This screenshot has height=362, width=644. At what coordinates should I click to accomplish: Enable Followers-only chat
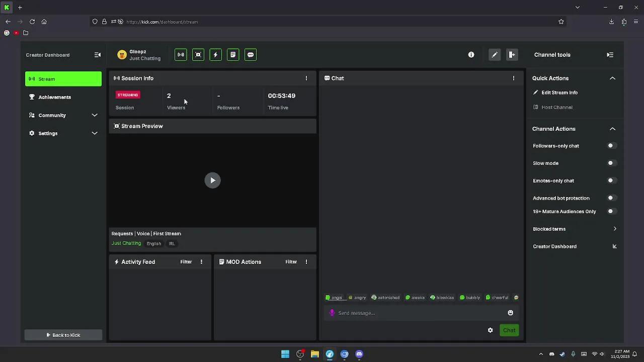pyautogui.click(x=611, y=145)
